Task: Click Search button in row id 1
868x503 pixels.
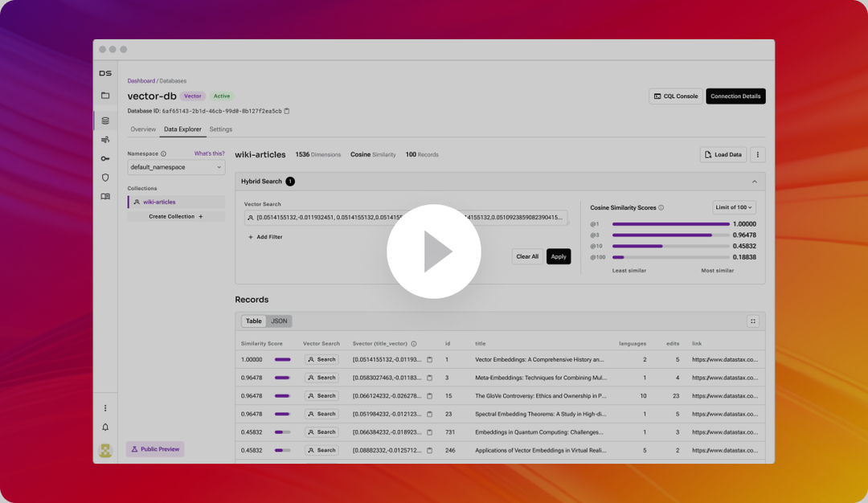Action: (x=321, y=360)
